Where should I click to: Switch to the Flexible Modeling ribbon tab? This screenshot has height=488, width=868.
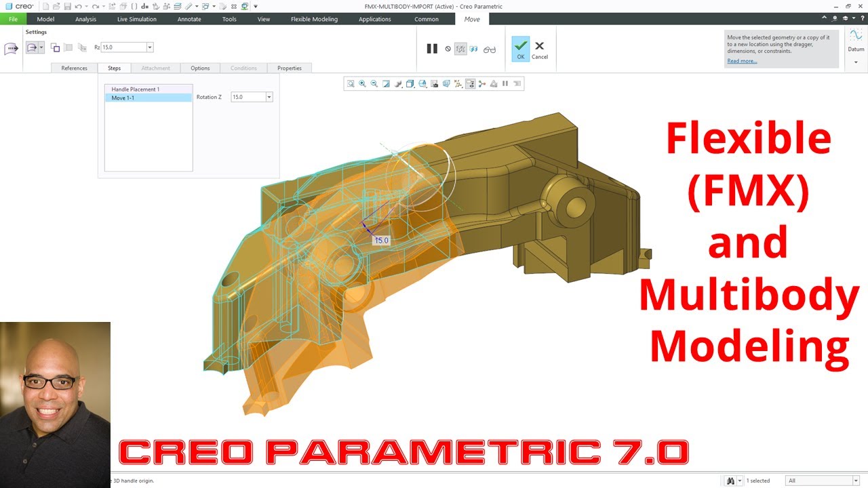click(x=314, y=19)
